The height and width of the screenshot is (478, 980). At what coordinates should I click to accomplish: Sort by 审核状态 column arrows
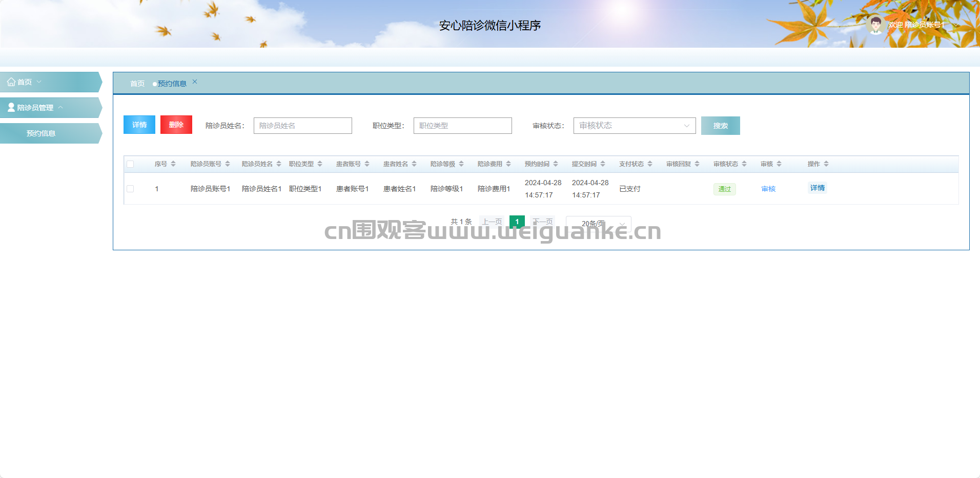click(x=744, y=164)
